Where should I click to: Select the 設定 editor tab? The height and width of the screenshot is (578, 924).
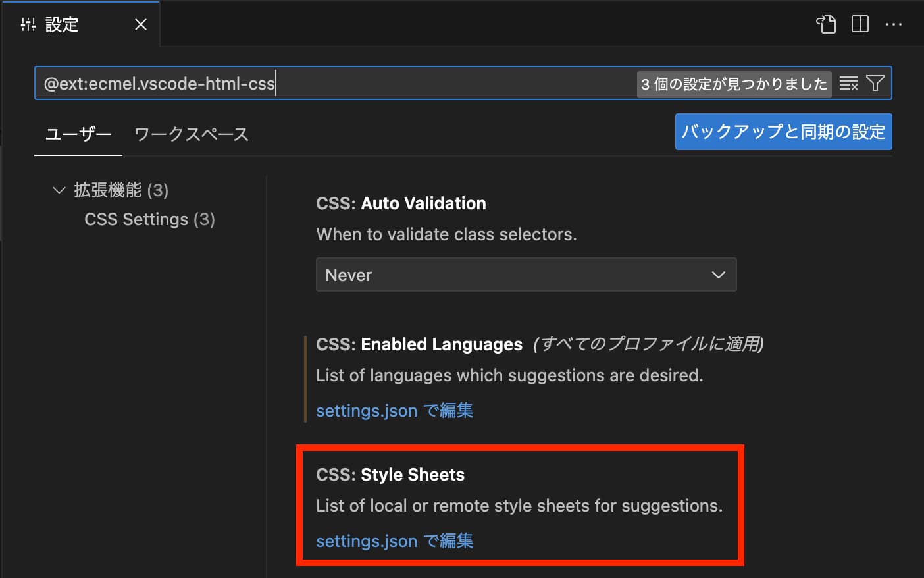click(x=62, y=25)
